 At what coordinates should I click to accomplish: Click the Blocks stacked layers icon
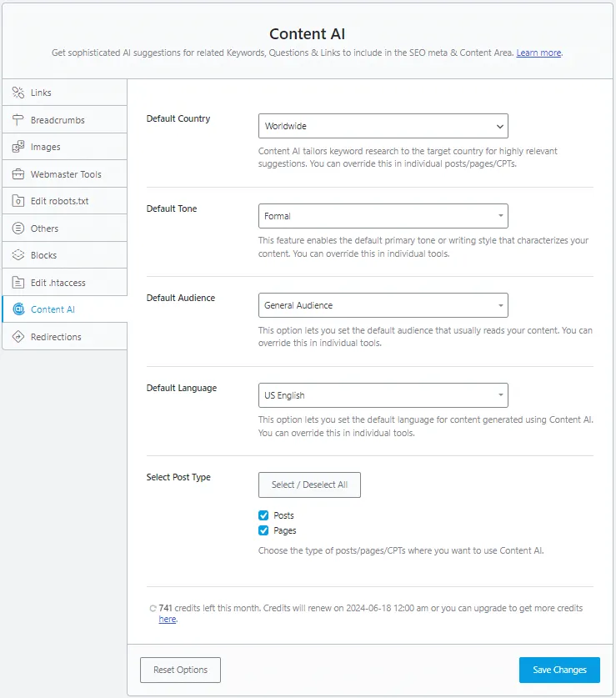click(x=18, y=255)
